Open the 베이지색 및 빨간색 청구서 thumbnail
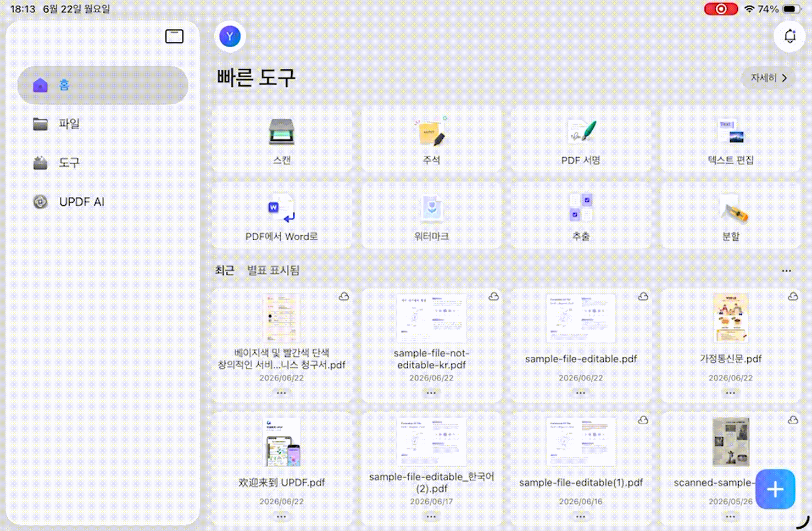This screenshot has height=531, width=812. [281, 318]
